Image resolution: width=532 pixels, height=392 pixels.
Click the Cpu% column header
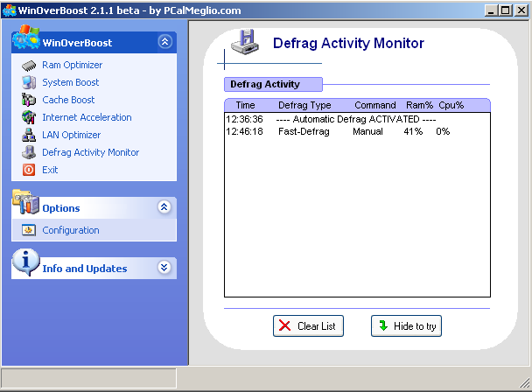click(451, 105)
